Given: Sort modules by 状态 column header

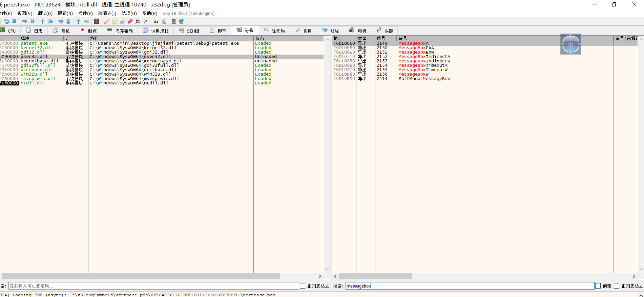Looking at the screenshot, I should click(288, 38).
